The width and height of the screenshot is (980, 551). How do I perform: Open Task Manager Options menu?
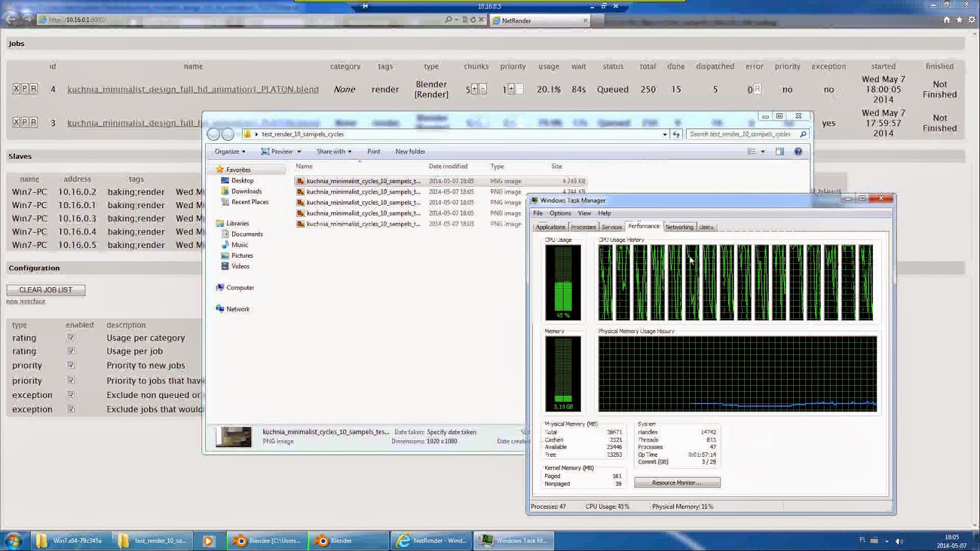click(560, 213)
